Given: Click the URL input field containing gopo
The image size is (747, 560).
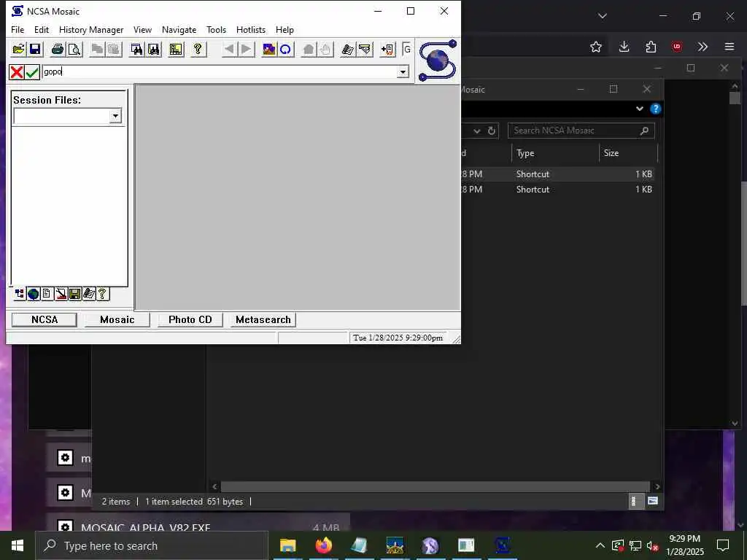Looking at the screenshot, I should (220, 72).
